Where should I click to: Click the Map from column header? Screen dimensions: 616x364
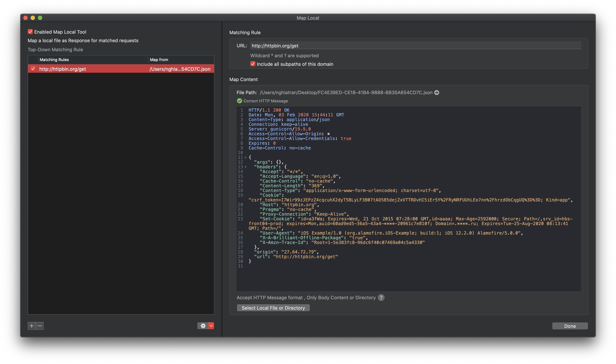[159, 60]
